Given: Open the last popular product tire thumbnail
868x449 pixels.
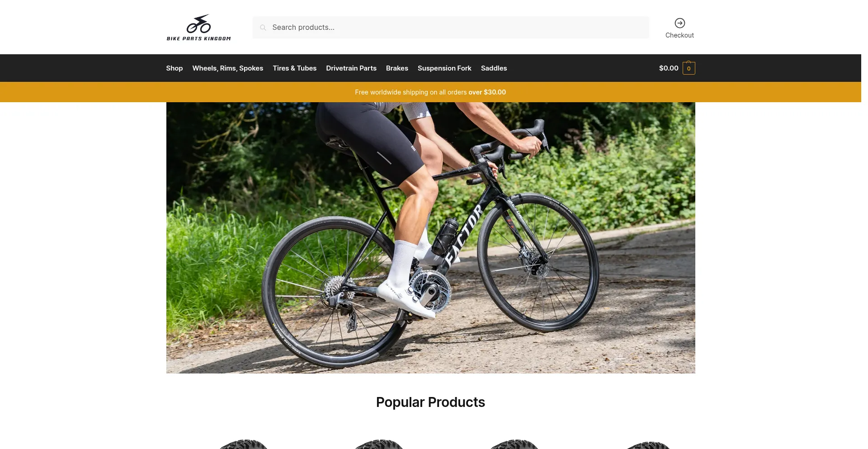Looking at the screenshot, I should click(x=649, y=444).
